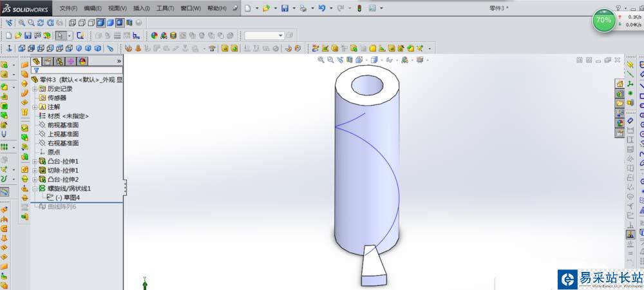The width and height of the screenshot is (644, 290).
Task: Click the Print icon in the title bar
Action: coord(303,8)
